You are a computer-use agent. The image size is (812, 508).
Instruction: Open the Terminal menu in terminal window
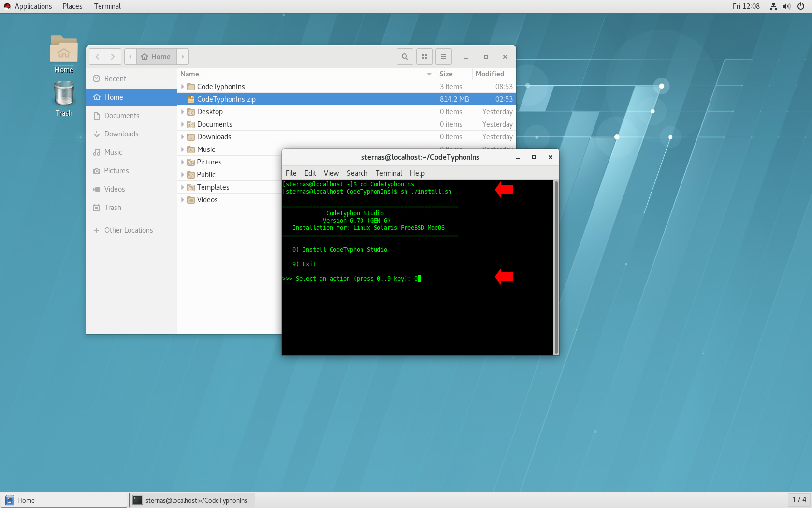pyautogui.click(x=389, y=173)
